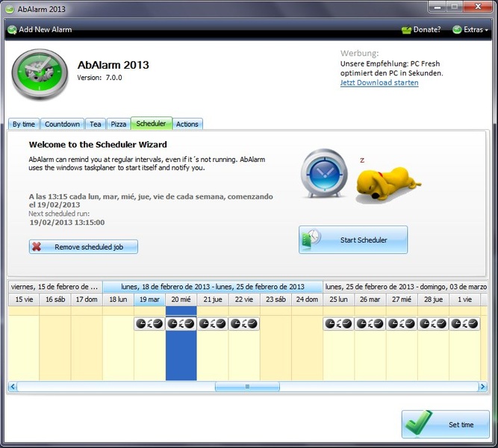
Task: Open the By time tab
Action: tap(24, 124)
